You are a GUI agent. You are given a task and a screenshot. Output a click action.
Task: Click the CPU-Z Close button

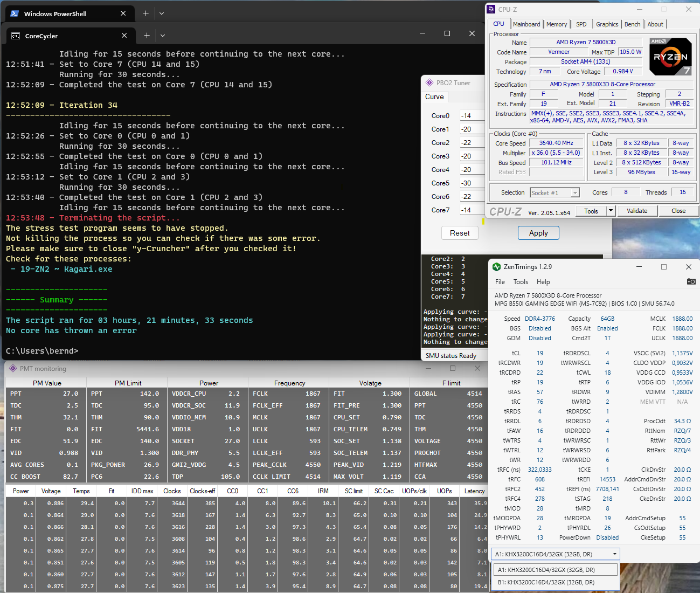coord(678,211)
